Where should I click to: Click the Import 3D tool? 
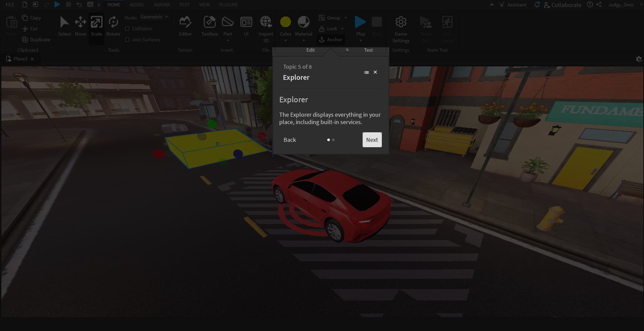click(265, 27)
